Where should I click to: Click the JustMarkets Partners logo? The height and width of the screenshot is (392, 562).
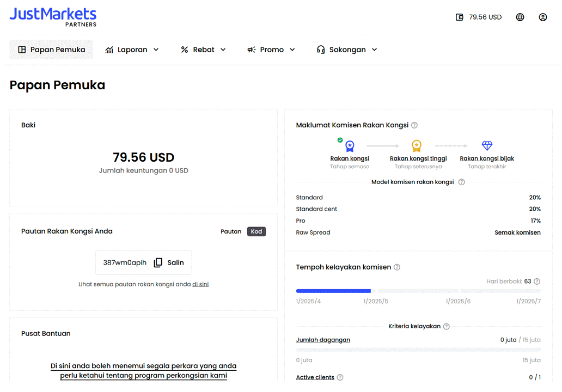(53, 17)
